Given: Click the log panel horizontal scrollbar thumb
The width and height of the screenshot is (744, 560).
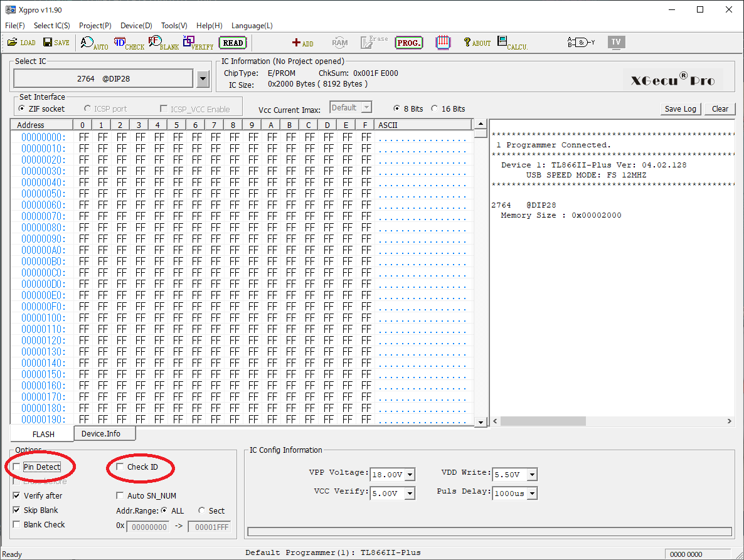Looking at the screenshot, I should (x=543, y=421).
